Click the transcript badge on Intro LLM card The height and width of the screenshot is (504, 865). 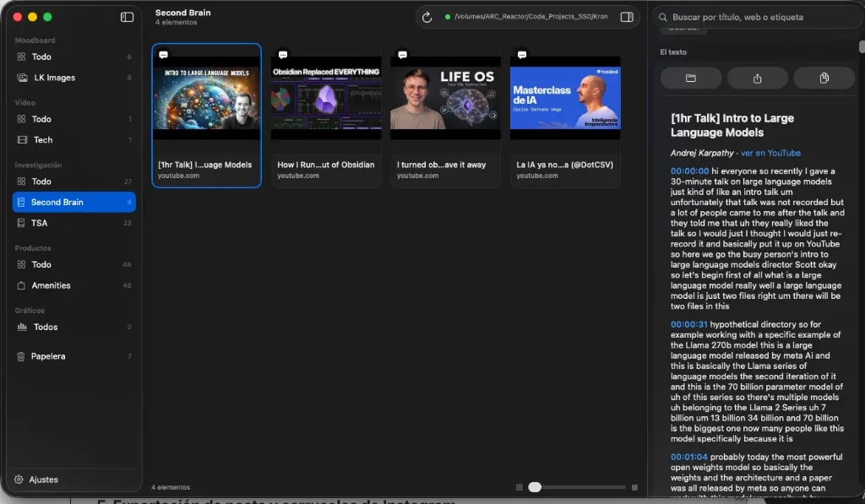163,55
